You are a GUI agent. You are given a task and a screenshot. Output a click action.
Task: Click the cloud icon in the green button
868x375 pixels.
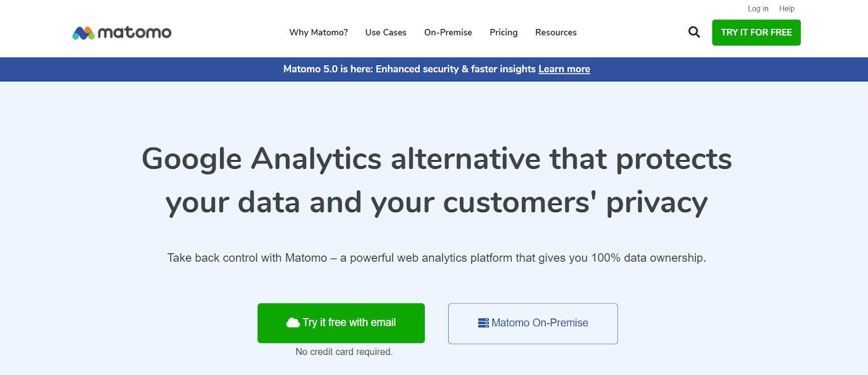coord(293,323)
